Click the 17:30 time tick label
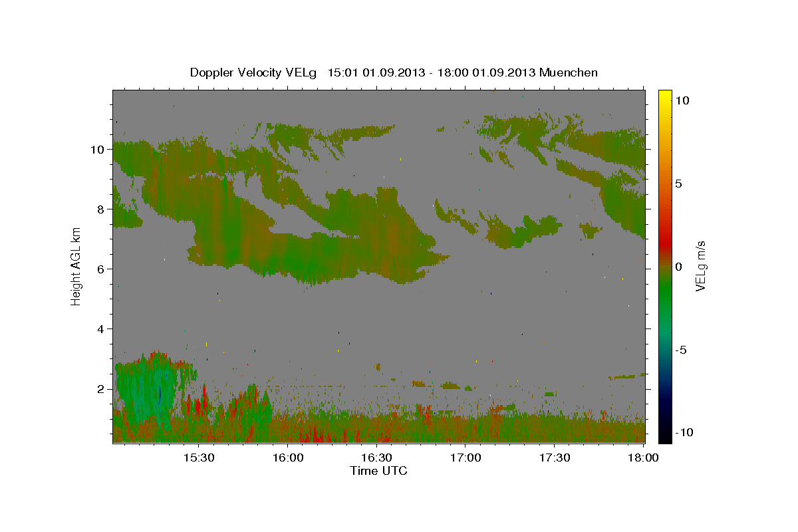This screenshot has height=532, width=798. click(555, 458)
